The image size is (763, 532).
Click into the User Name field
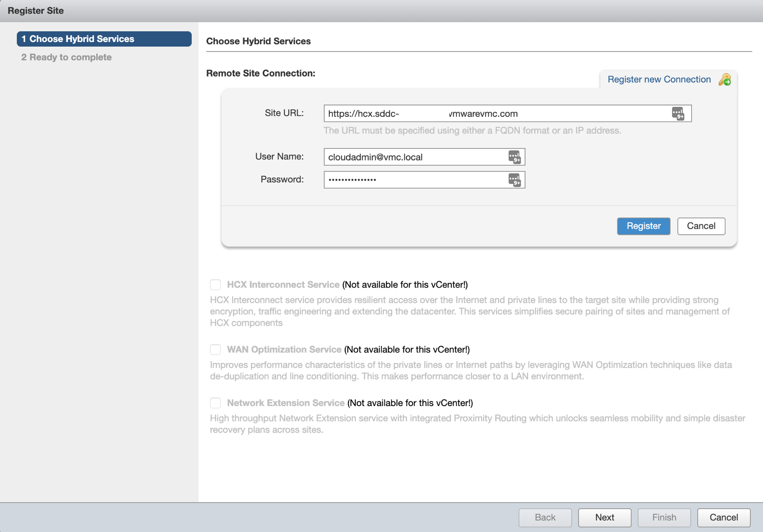click(415, 157)
